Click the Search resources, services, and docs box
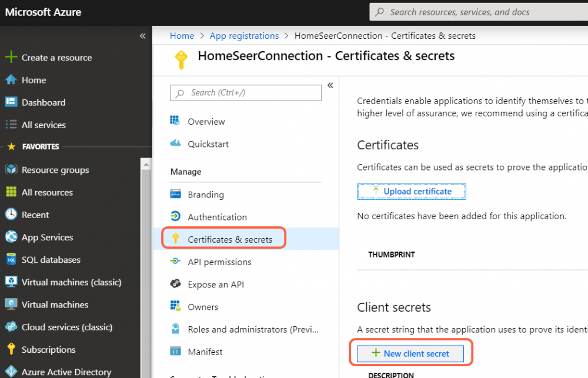This screenshot has width=588, height=378. 476,12
